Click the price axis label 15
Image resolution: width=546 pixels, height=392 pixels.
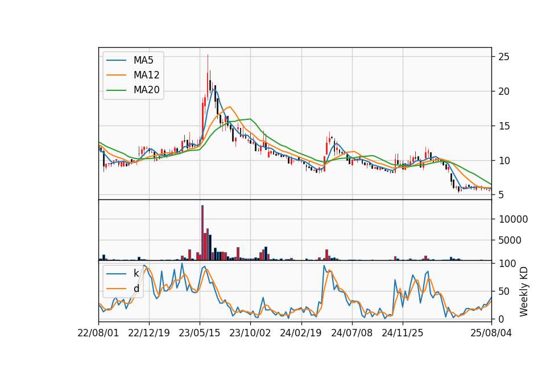pyautogui.click(x=504, y=126)
